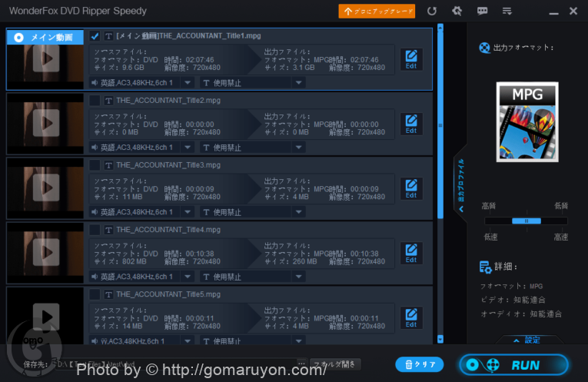
Task: Play preview thumbnail of Title2.mpg
Action: [46, 123]
